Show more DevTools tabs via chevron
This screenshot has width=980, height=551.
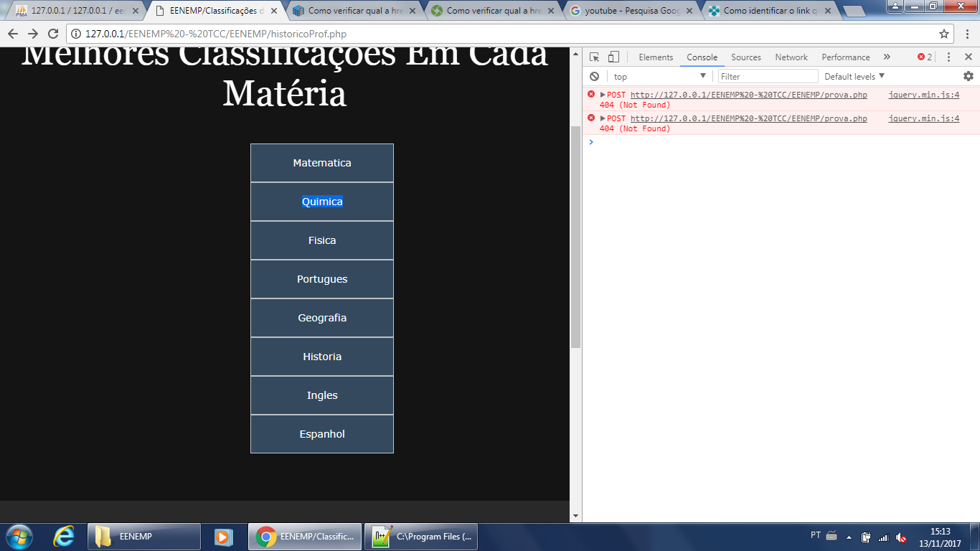tap(887, 57)
